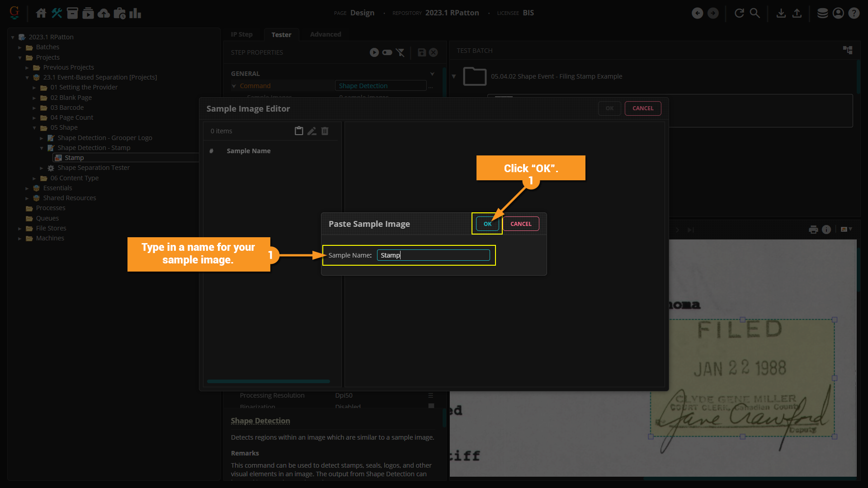Toggle the switch in Step Properties toolbar
This screenshot has width=868, height=488.
pos(387,52)
